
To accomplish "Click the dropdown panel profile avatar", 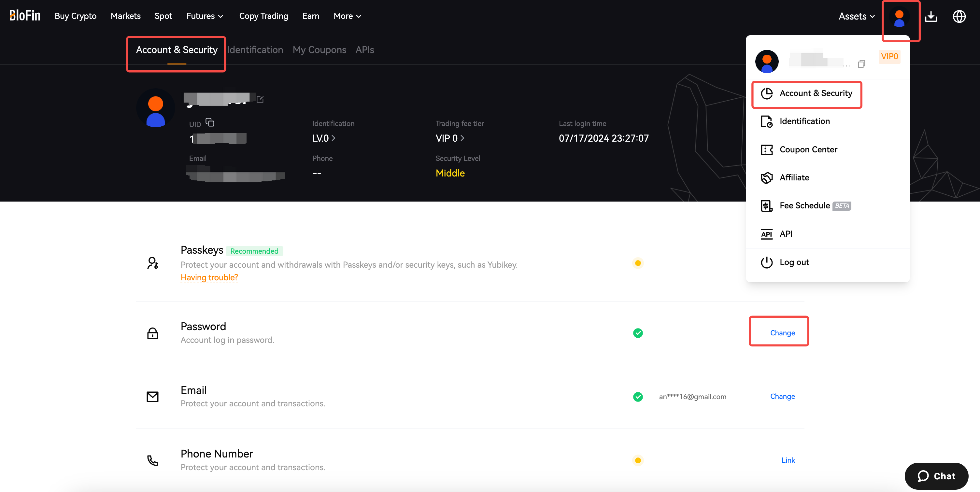I will pos(767,61).
